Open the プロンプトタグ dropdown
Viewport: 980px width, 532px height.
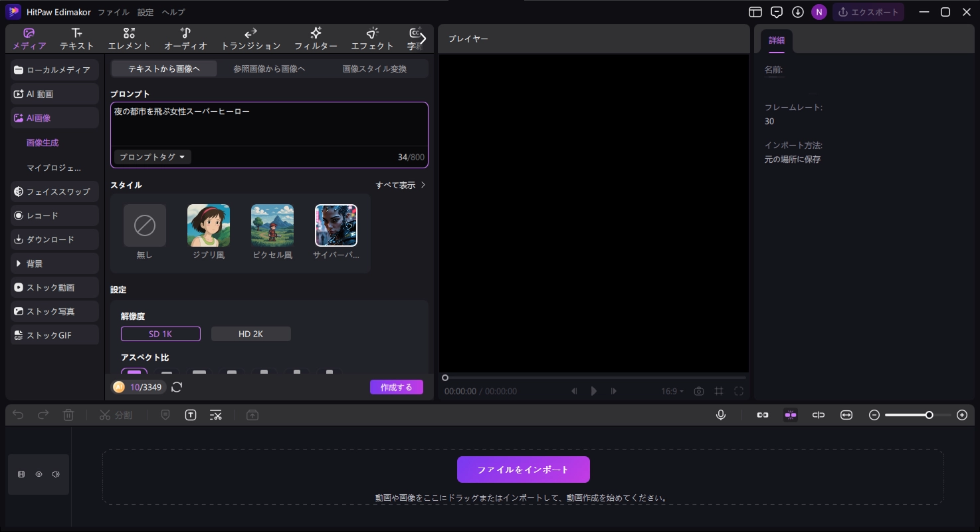click(x=153, y=157)
